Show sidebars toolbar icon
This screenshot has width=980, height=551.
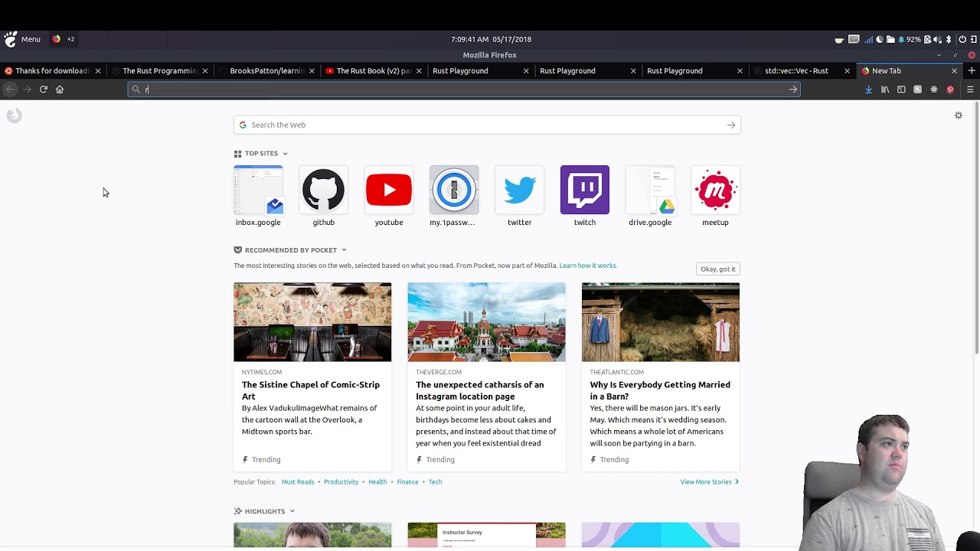[x=901, y=90]
